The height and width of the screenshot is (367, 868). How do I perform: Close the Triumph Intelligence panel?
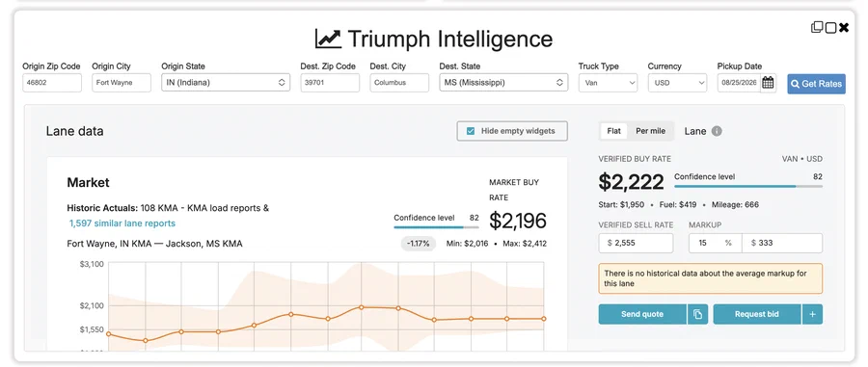[x=844, y=27]
